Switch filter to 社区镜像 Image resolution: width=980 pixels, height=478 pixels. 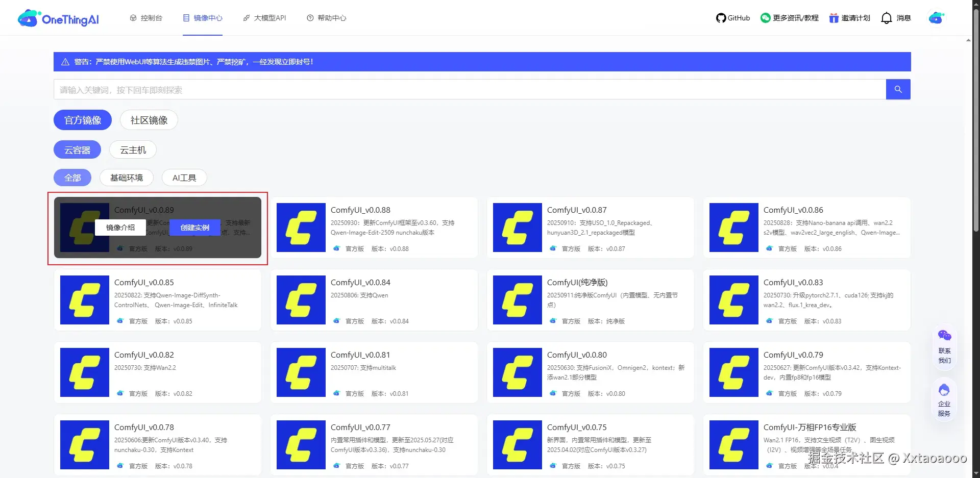tap(149, 120)
